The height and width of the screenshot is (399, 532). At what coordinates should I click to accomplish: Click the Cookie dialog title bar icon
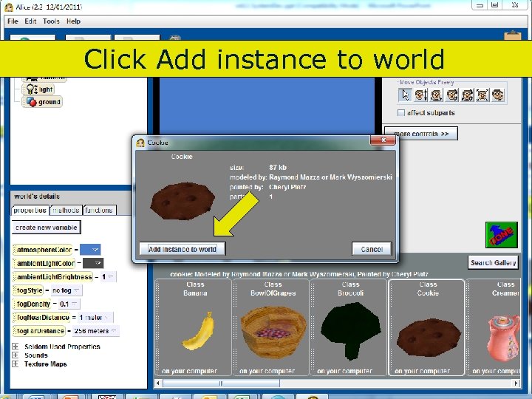[x=140, y=143]
